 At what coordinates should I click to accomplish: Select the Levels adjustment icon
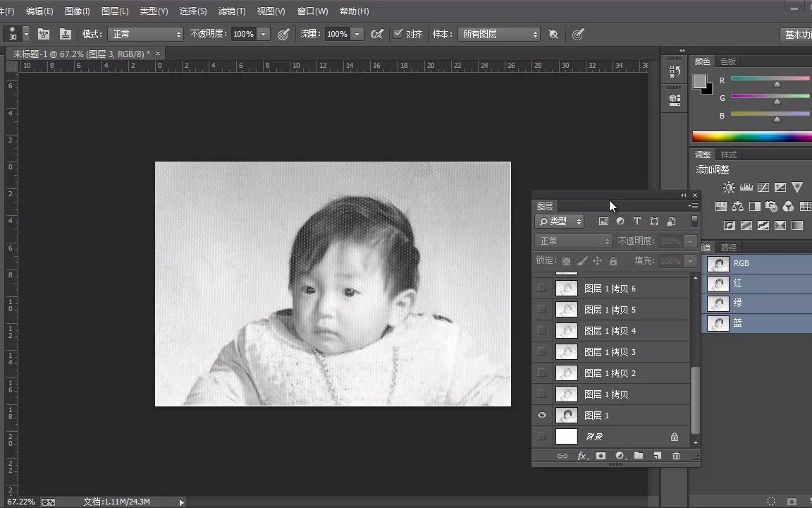[x=746, y=187]
